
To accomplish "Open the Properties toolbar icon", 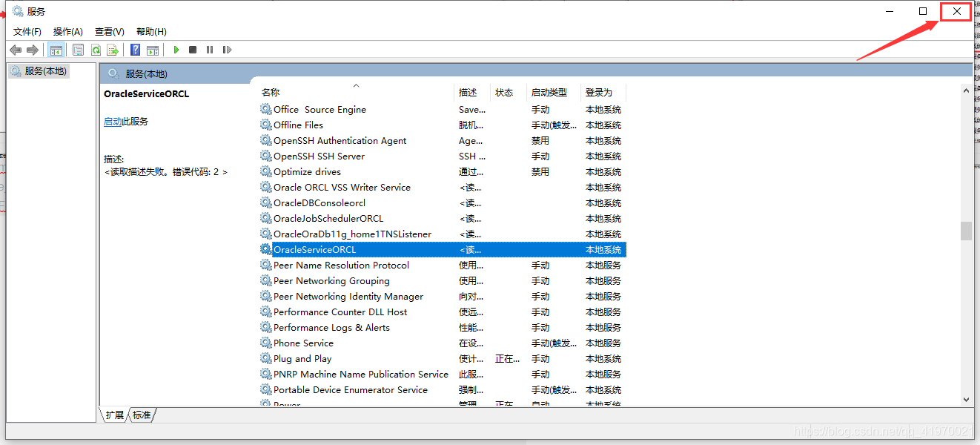I will tap(78, 50).
